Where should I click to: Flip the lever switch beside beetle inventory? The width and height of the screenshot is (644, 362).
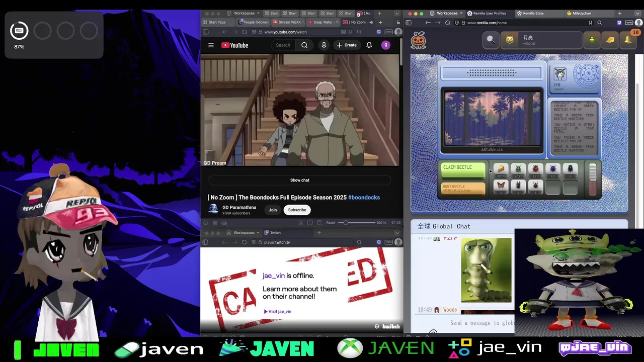(592, 179)
